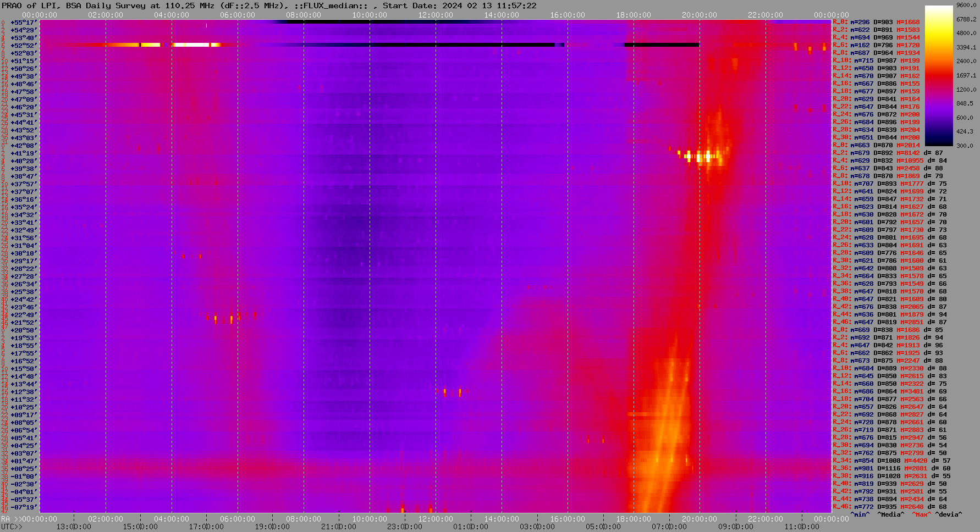Click declination label +16°52'
Viewport: 980px width, 532px height.
coord(24,361)
